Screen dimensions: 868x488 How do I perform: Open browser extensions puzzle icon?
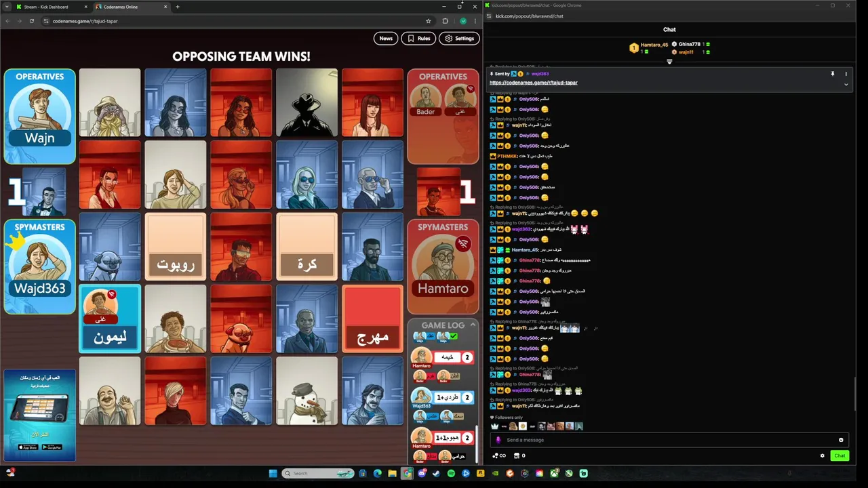coord(445,21)
